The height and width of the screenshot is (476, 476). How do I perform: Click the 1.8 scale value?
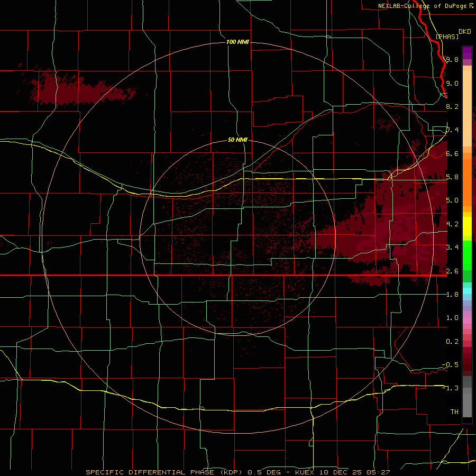[x=452, y=294]
